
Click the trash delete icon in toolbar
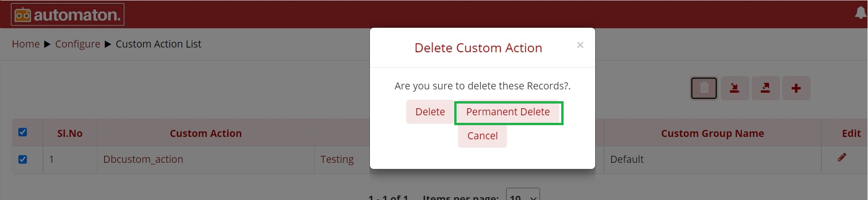[x=704, y=88]
